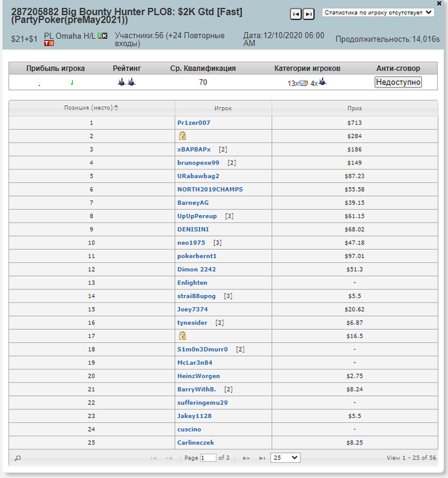The image size is (448, 478).
Task: Click the lock icon at position 17
Action: (x=182, y=336)
